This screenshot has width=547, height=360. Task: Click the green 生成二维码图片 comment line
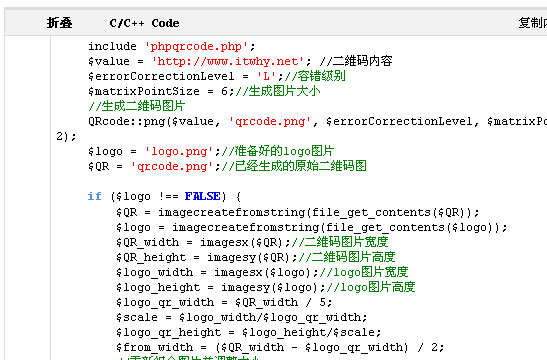tap(137, 106)
